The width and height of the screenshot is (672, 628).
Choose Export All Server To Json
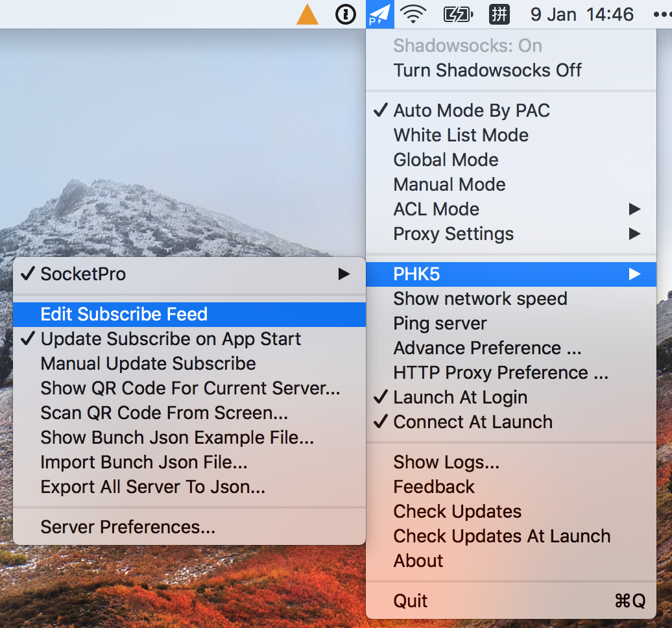click(x=189, y=487)
